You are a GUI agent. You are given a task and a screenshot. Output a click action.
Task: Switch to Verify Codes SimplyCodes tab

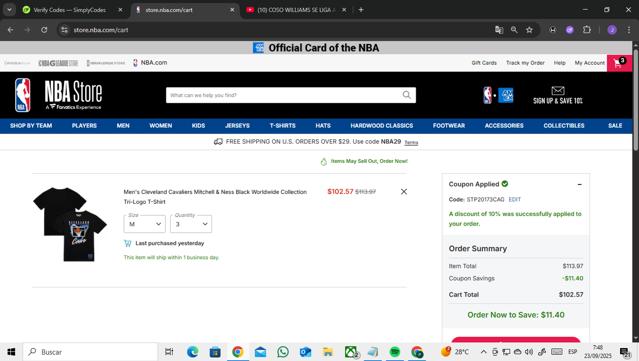pos(69,10)
